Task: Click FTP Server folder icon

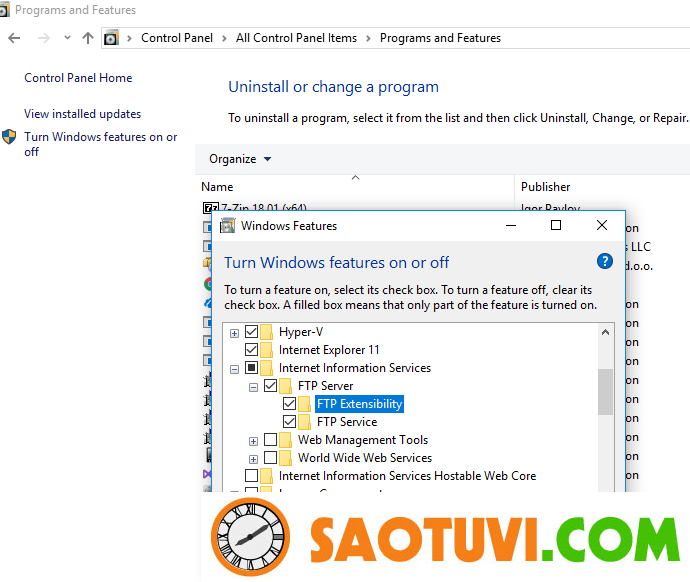Action: (285, 386)
